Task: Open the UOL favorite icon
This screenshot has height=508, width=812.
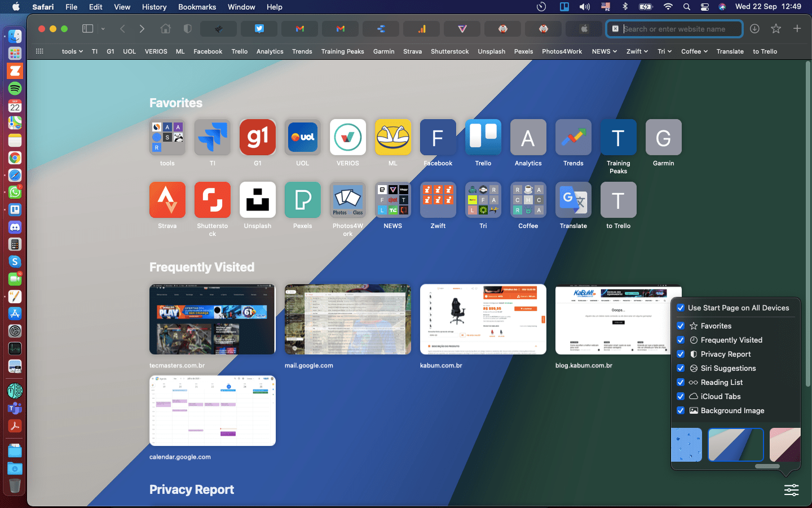Action: point(303,137)
